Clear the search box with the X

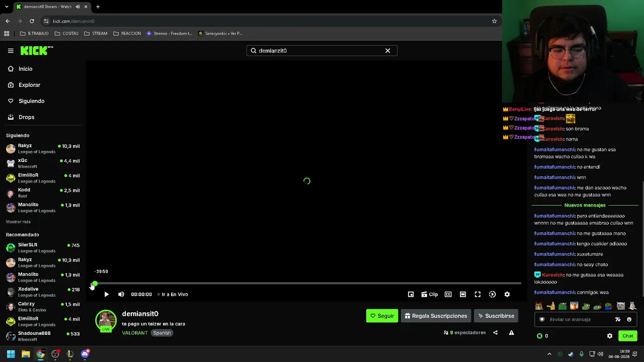click(387, 51)
